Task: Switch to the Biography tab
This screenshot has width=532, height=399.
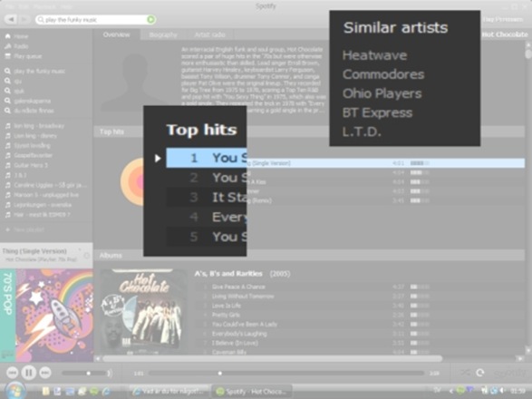Action: [163, 34]
